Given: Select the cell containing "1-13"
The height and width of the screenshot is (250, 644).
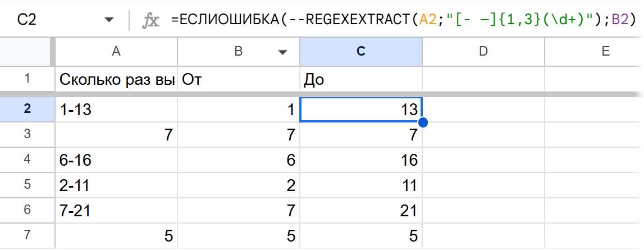Looking at the screenshot, I should (x=116, y=110).
